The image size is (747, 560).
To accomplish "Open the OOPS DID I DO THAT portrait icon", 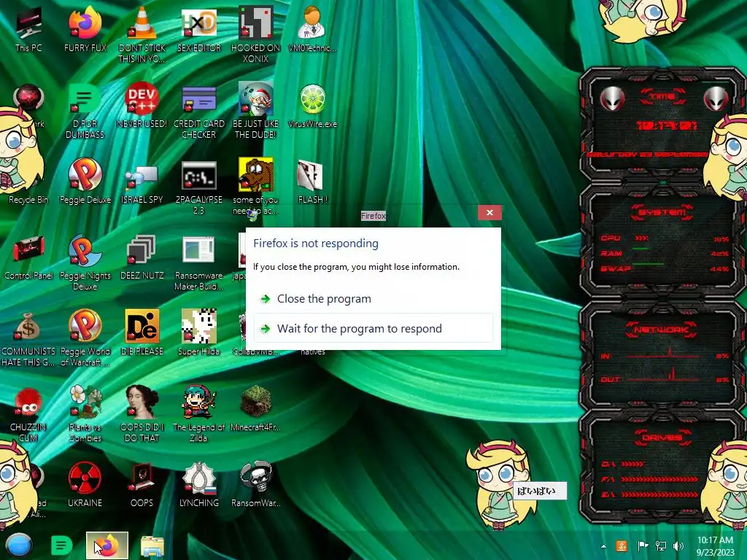I will pyautogui.click(x=142, y=414).
